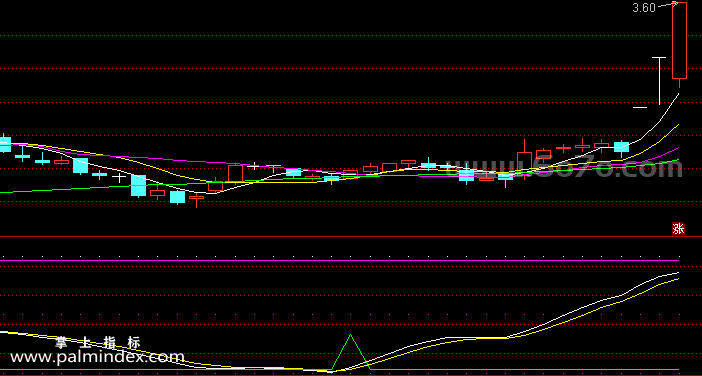This screenshot has width=702, height=376.
Task: Select the first cyan candle at left edge
Action: pyautogui.click(x=4, y=144)
